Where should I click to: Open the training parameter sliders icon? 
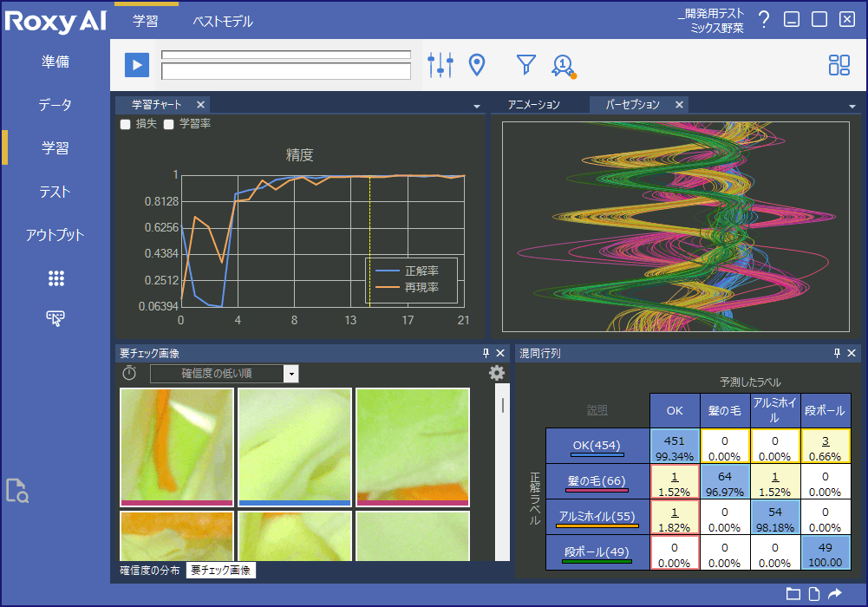coord(441,64)
